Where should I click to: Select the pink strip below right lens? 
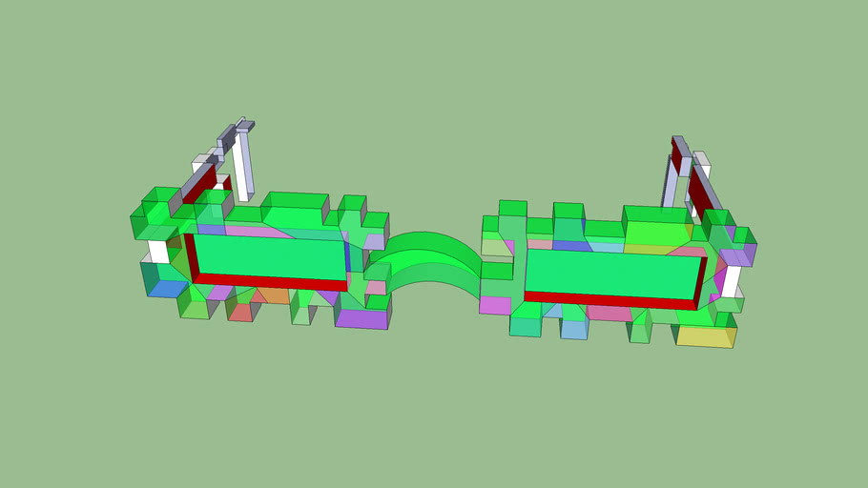(609, 313)
